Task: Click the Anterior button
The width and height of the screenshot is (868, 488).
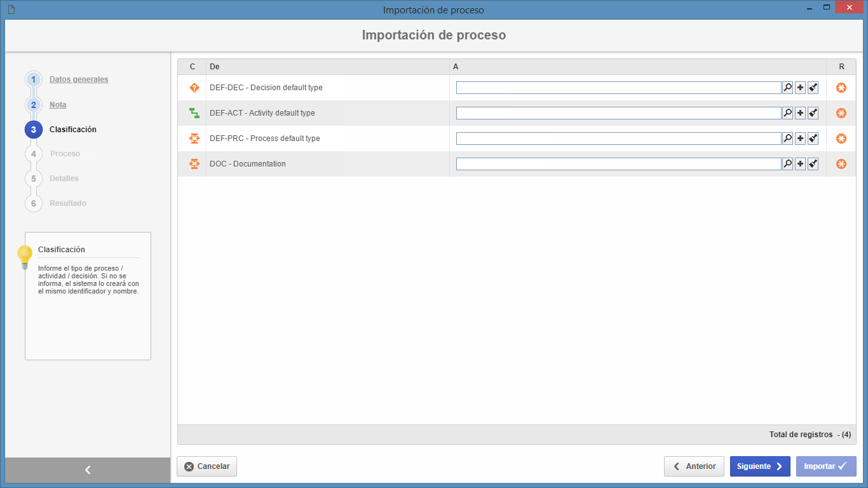Action: [694, 466]
